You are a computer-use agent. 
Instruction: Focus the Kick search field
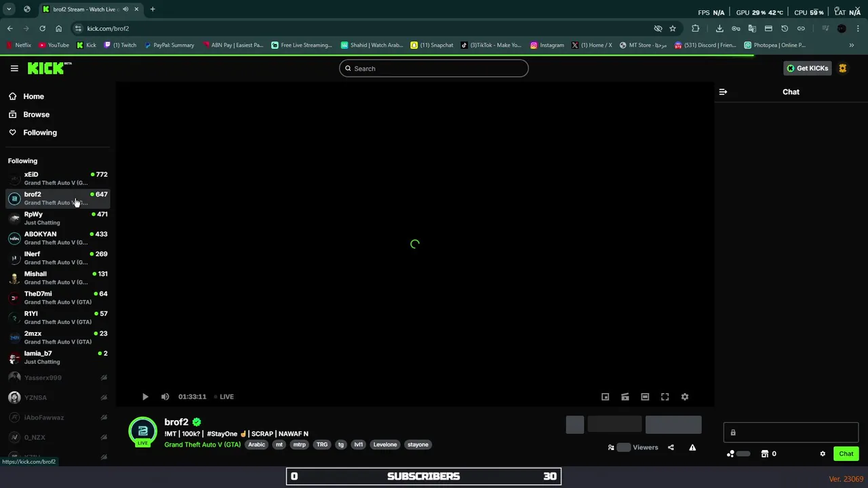point(434,68)
